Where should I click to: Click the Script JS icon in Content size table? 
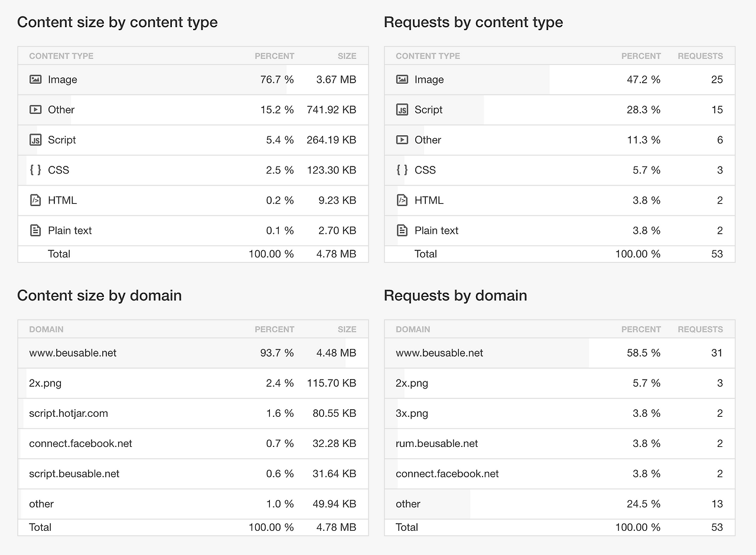(35, 140)
